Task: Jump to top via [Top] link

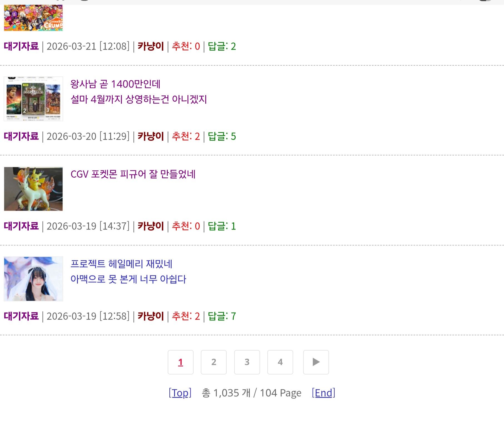Action: point(180,393)
